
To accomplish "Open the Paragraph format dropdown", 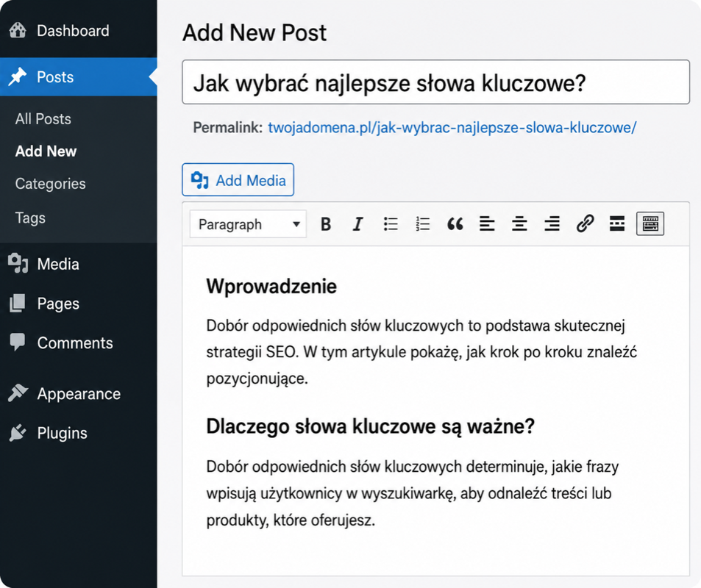I will pos(248,224).
